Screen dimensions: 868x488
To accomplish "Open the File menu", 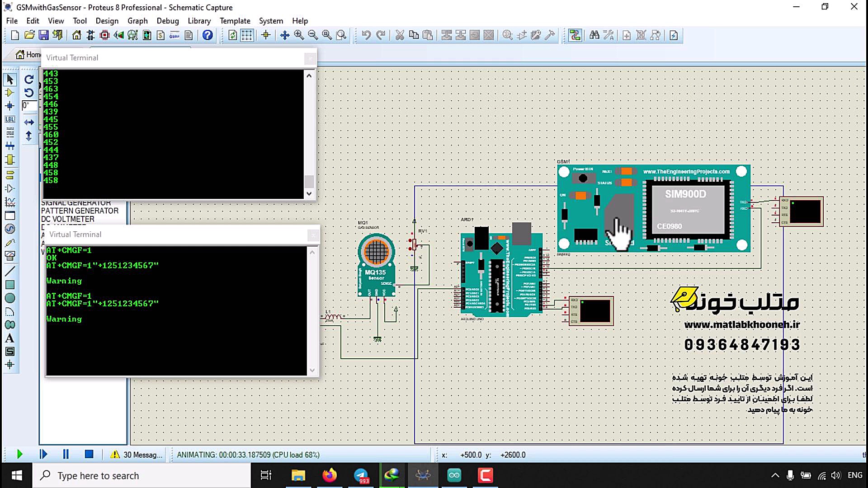I will click(12, 21).
